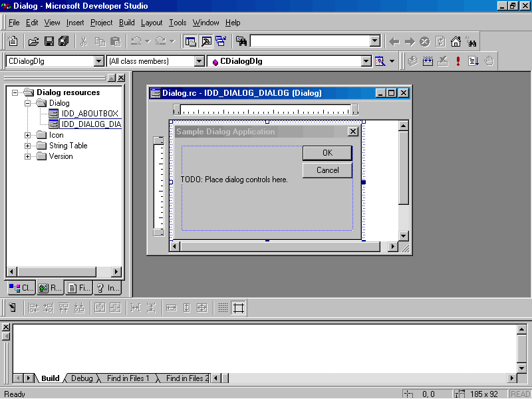
Task: Open the Insert menu
Action: (x=75, y=23)
